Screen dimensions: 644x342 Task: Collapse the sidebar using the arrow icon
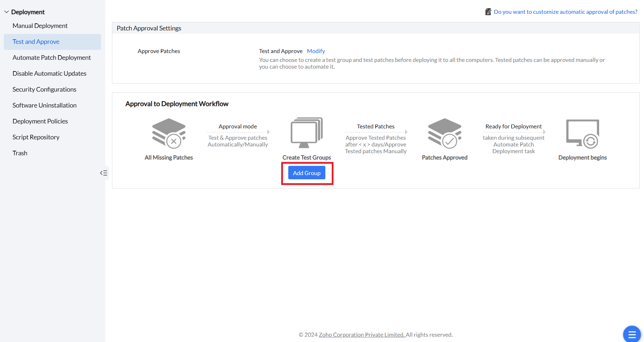(x=104, y=173)
